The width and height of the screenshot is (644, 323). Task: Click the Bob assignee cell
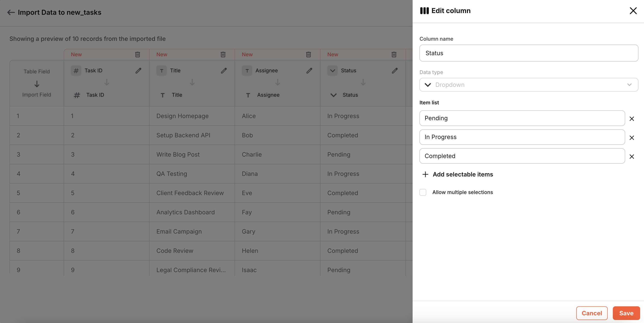278,135
